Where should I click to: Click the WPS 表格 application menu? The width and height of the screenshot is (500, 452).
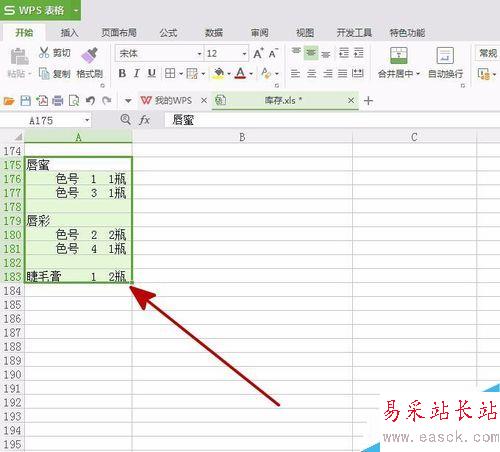40,10
